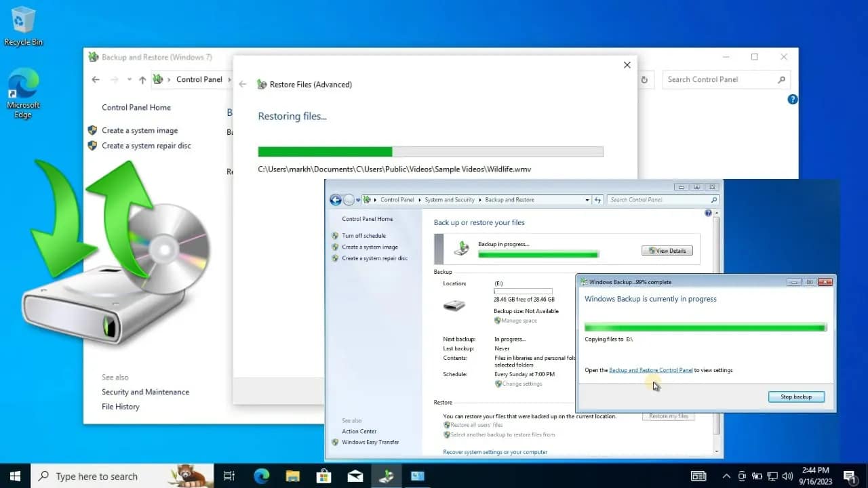This screenshot has width=868, height=488.
Task: Navigate to Control Panel via the breadcrumb
Action: coord(397,200)
